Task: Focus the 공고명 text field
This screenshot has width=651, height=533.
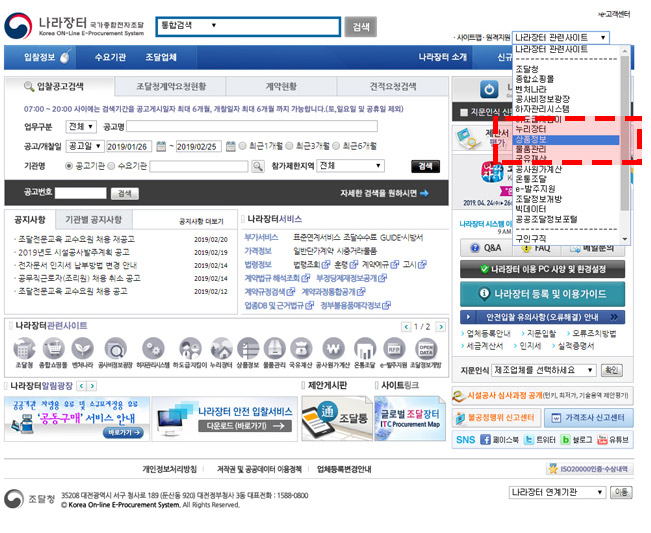Action: tap(252, 126)
